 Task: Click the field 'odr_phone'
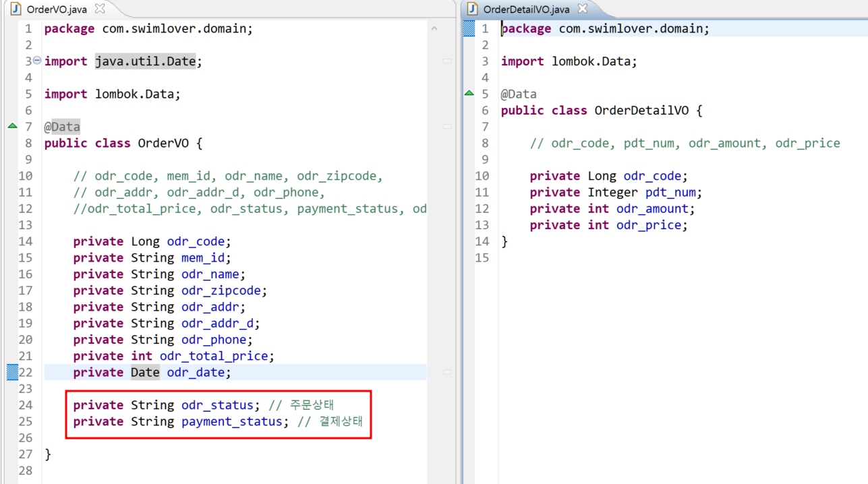point(214,340)
